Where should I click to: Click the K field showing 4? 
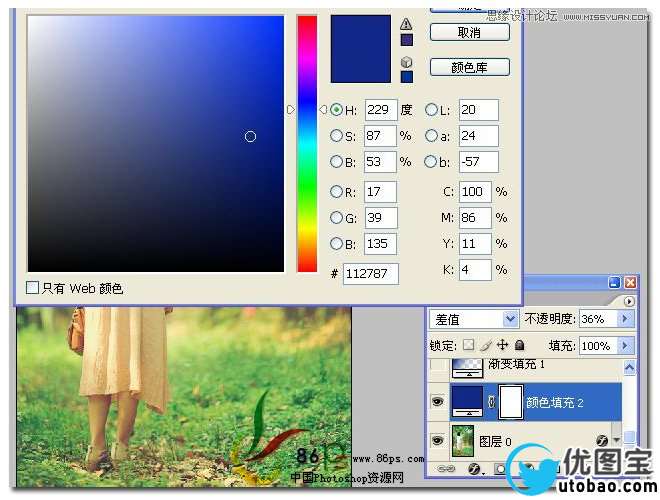475,270
